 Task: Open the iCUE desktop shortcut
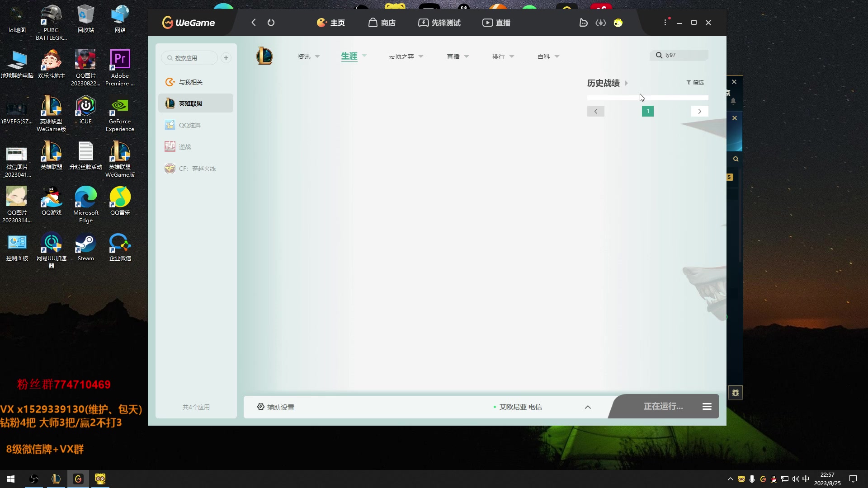(x=85, y=110)
